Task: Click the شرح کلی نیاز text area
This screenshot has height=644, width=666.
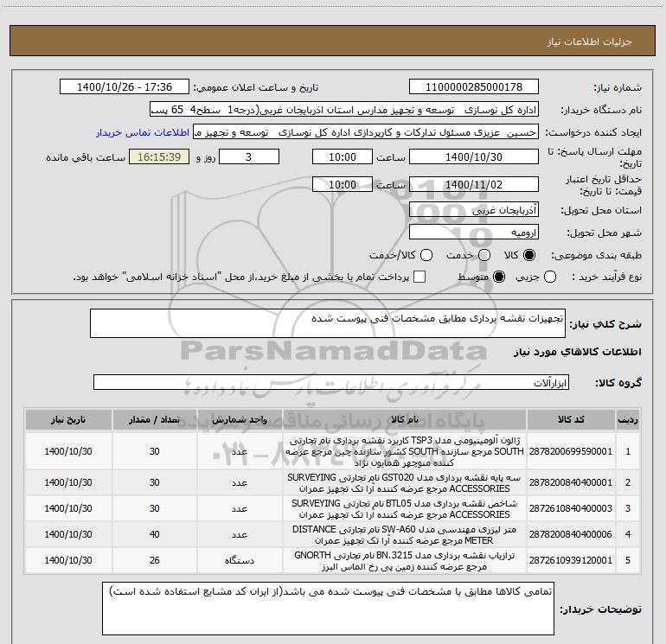Action: (328, 323)
